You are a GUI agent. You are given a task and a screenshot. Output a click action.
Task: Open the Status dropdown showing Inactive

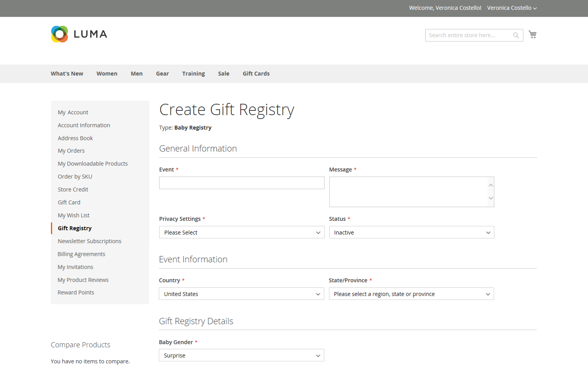pyautogui.click(x=411, y=232)
